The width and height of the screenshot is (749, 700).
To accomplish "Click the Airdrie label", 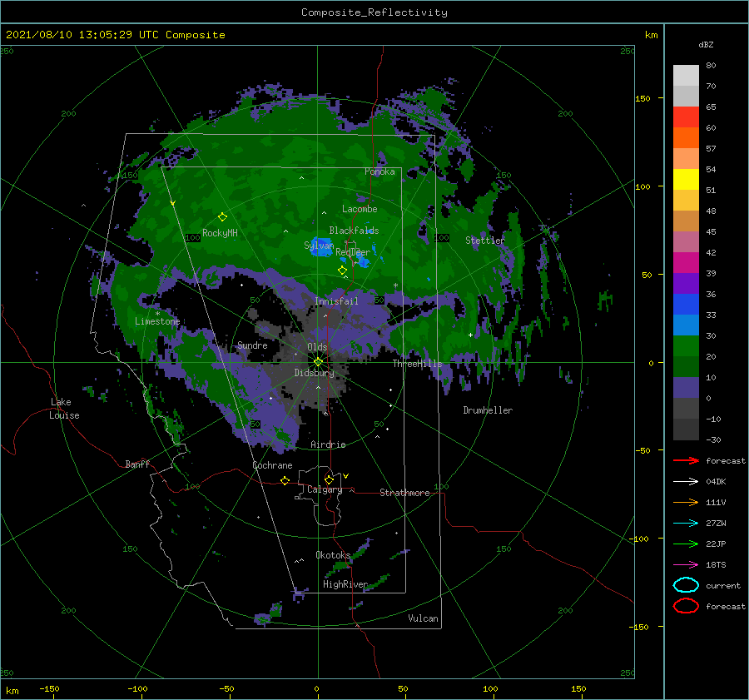I will point(328,444).
